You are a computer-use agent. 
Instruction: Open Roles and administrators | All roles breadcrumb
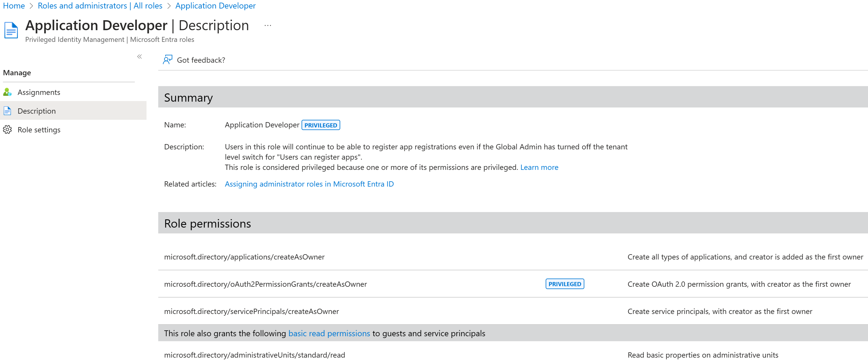point(100,6)
